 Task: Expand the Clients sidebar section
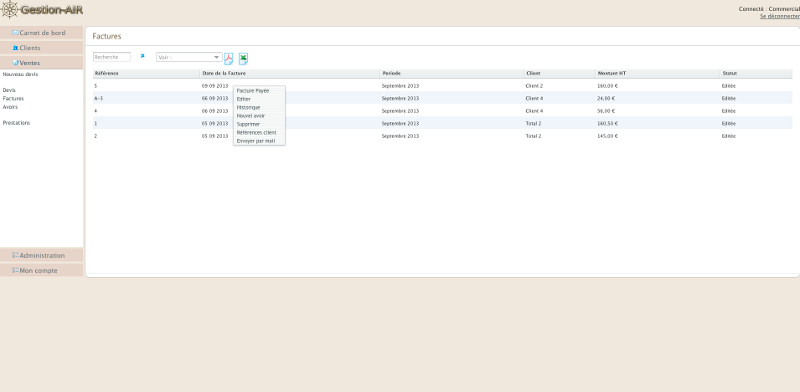pyautogui.click(x=41, y=48)
